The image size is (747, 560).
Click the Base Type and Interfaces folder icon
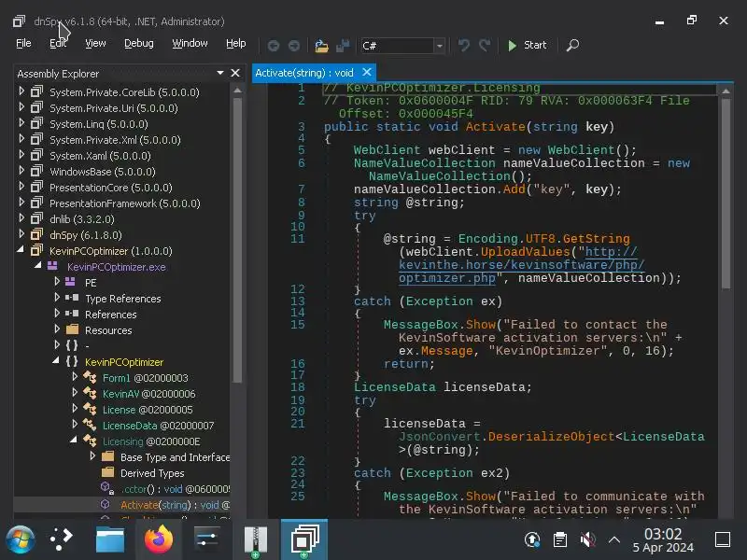(108, 456)
